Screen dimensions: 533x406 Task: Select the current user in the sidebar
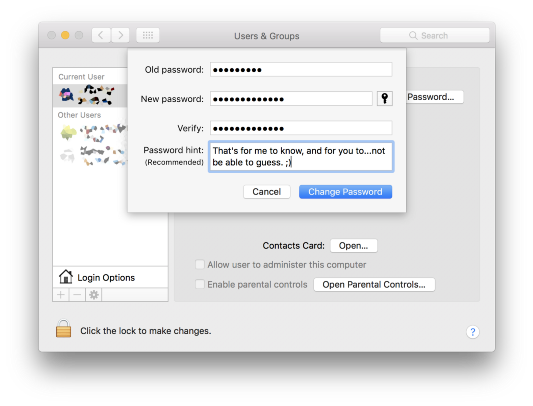90,95
